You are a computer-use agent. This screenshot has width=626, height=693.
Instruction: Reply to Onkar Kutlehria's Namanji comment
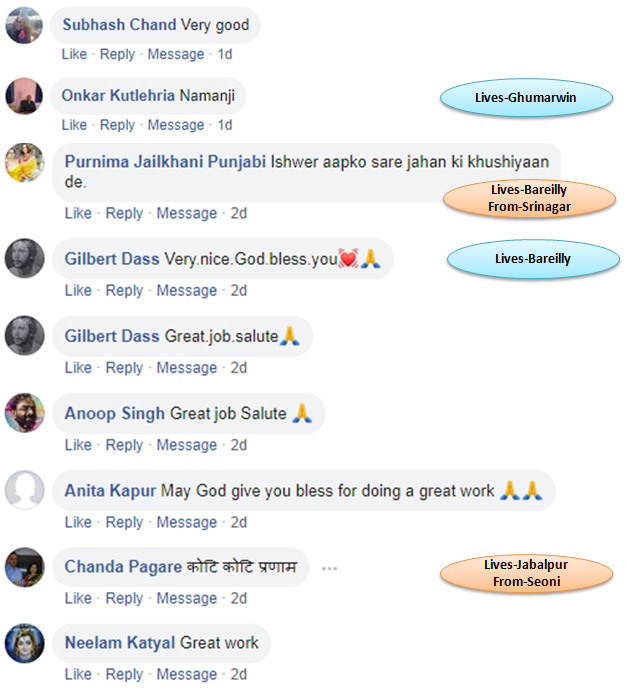pos(117,125)
